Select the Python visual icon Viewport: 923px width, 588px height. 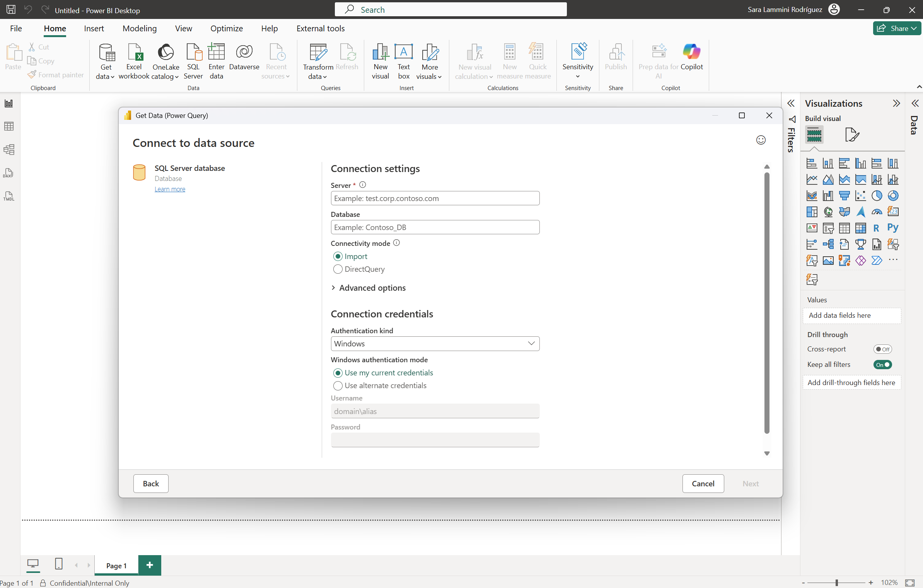(893, 228)
